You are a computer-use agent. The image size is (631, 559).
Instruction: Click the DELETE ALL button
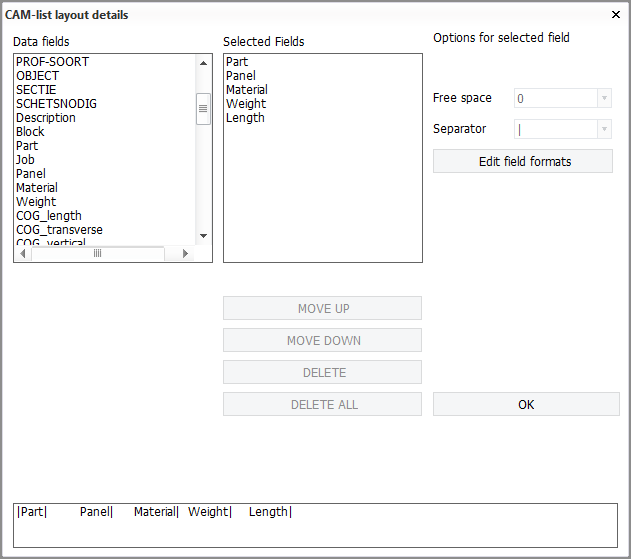322,404
